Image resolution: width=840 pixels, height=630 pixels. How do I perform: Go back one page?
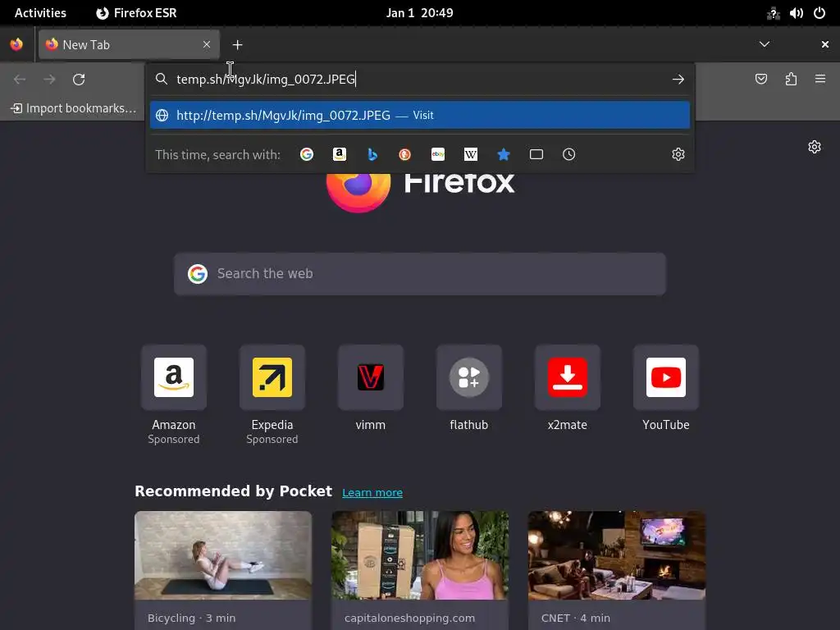(x=20, y=80)
